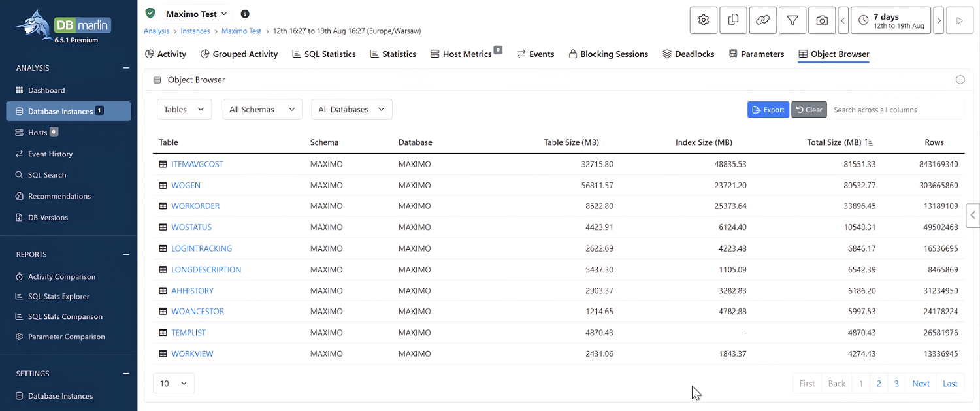Open the 7 days time range picker

pos(892,20)
